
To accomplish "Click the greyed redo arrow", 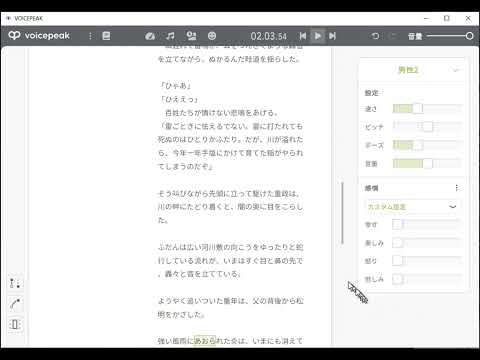I will [x=393, y=36].
